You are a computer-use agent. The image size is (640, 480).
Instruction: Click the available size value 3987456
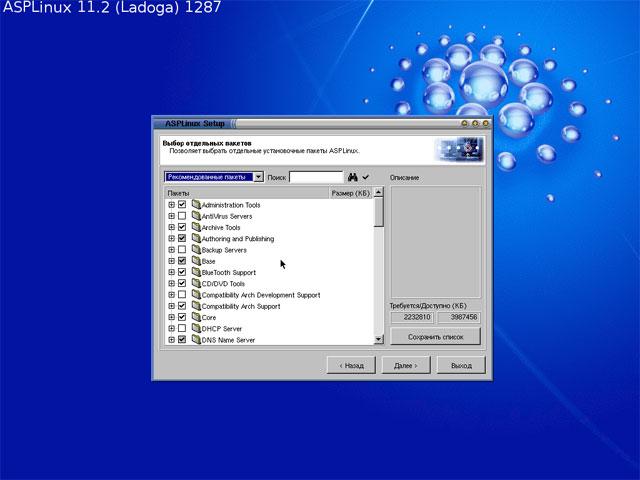459,317
